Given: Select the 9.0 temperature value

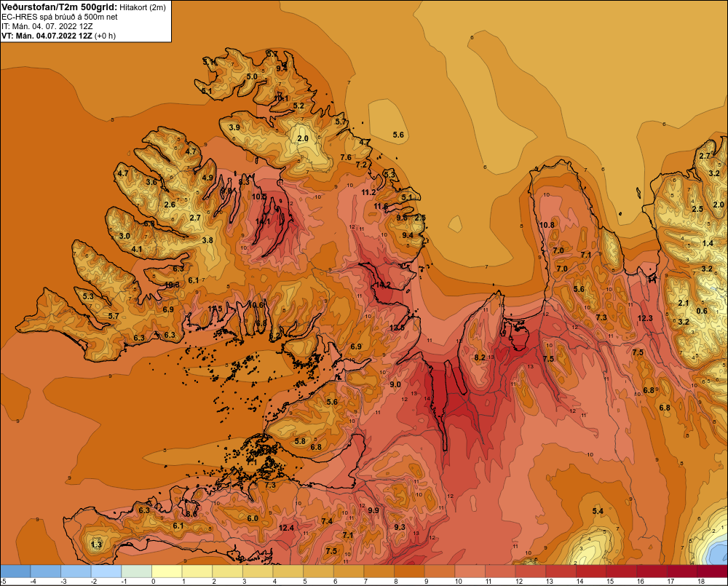Looking at the screenshot, I should [395, 384].
